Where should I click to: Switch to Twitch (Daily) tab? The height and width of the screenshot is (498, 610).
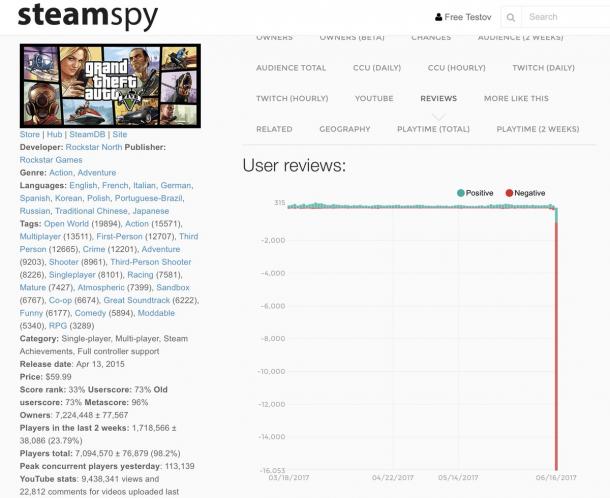tap(543, 68)
